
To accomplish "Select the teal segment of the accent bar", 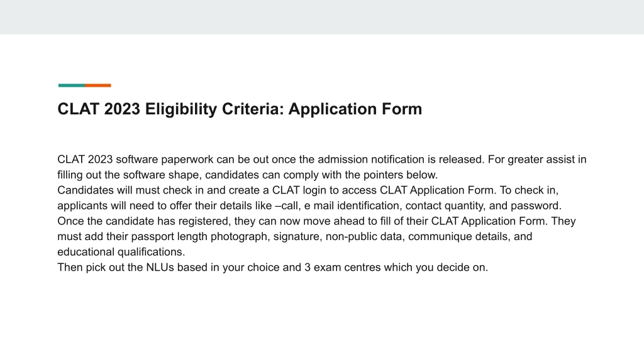I will [72, 85].
